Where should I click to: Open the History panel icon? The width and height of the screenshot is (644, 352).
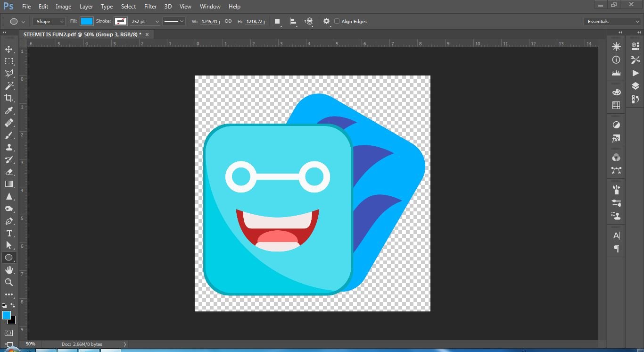[636, 99]
